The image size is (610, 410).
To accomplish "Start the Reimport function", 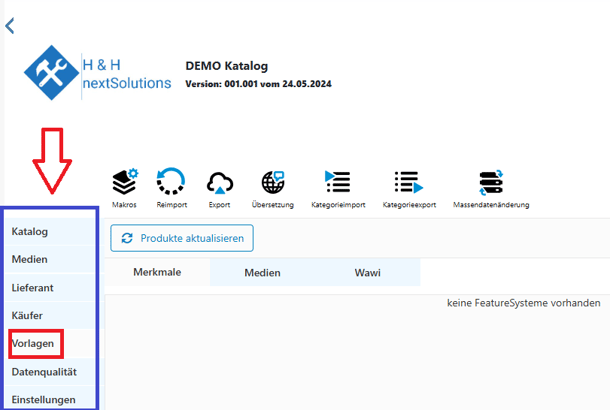I will pos(172,183).
